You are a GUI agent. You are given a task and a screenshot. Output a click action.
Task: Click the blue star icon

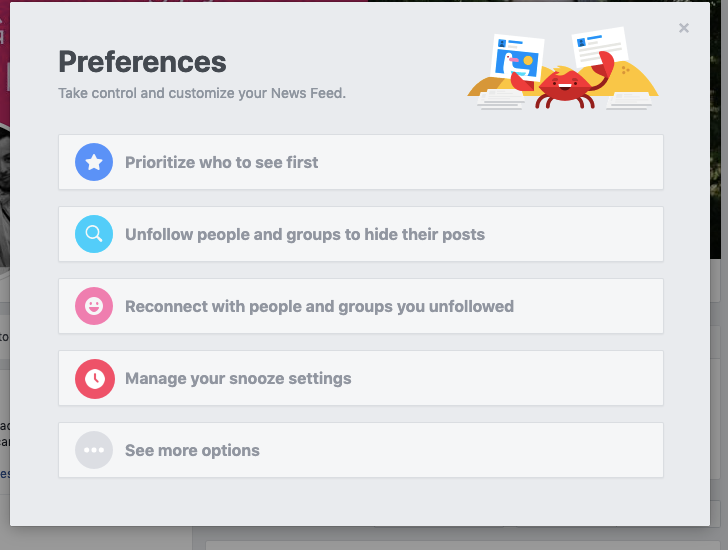94,162
